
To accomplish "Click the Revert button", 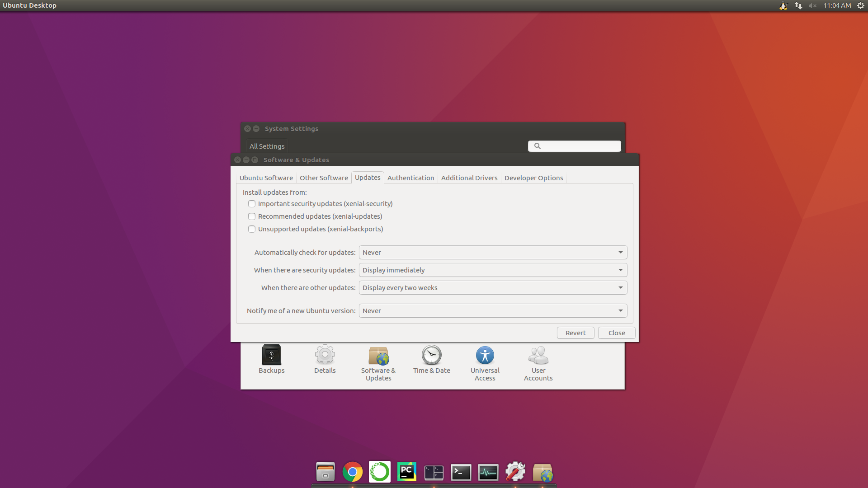I will pyautogui.click(x=576, y=333).
